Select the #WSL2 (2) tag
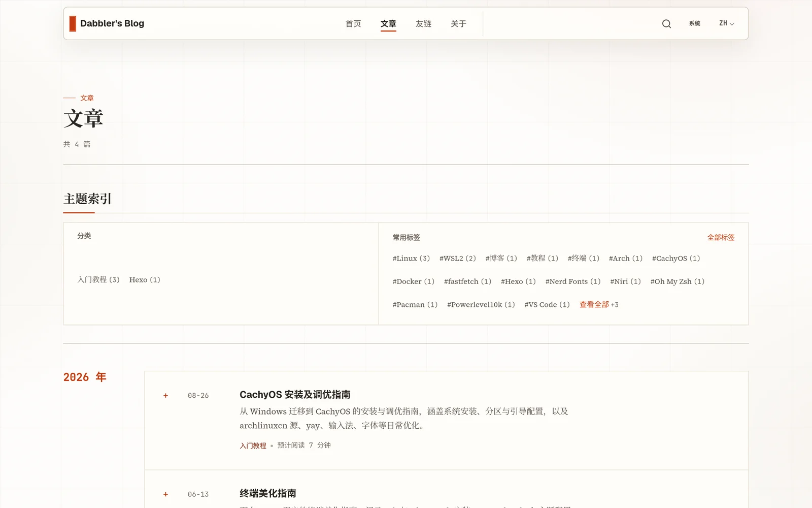 458,258
